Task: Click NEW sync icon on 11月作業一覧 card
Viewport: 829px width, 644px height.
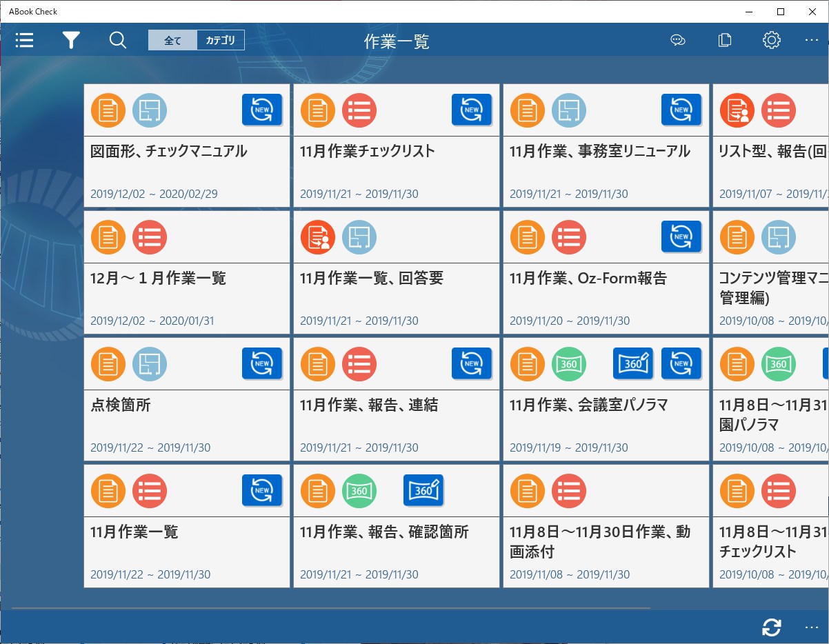Action: tap(262, 490)
